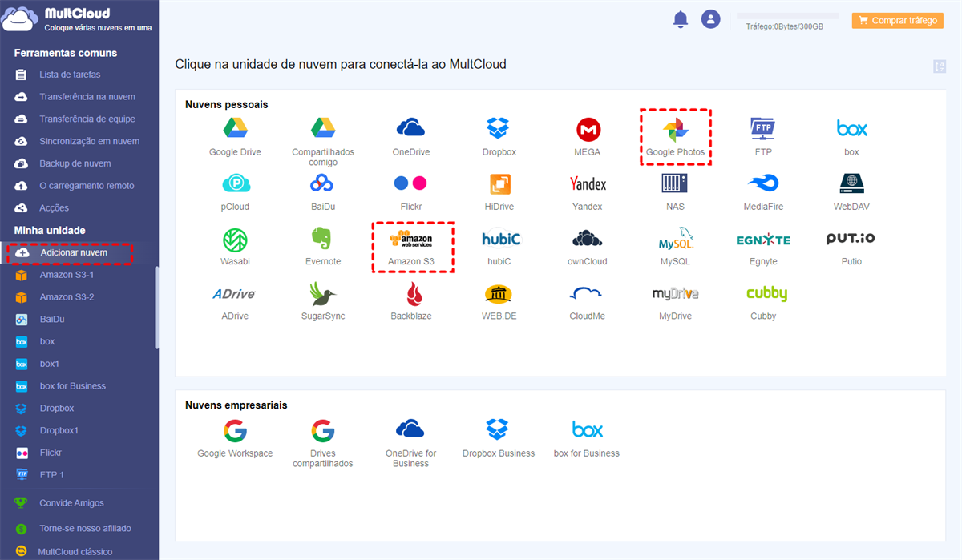Open the notifications bell icon
The height and width of the screenshot is (560, 962).
point(681,19)
